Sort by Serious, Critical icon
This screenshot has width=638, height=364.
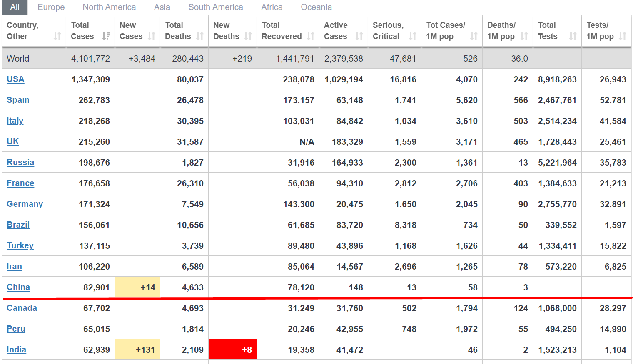point(413,36)
